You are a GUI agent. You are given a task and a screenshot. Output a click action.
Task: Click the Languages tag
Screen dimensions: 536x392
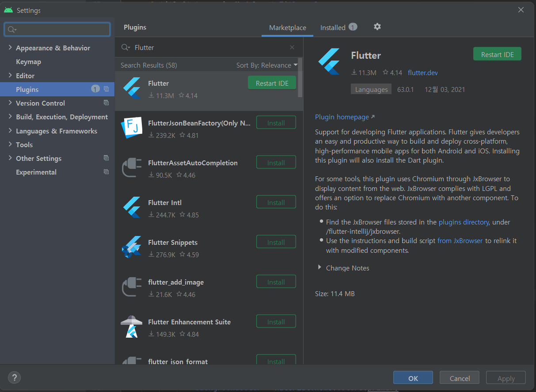371,89
